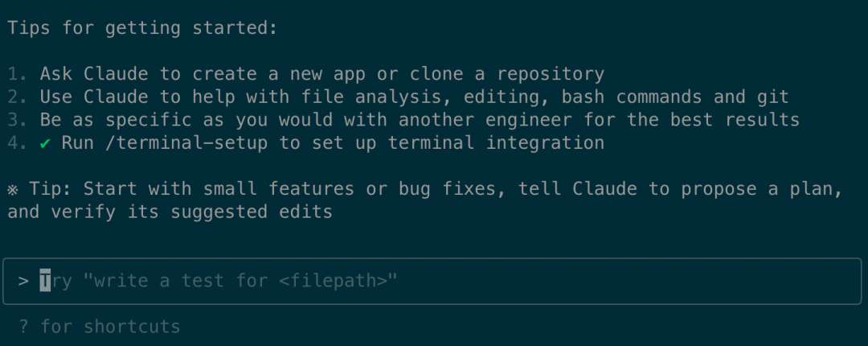Click the green checkmark on tip 4
This screenshot has height=346, width=868.
pos(46,143)
